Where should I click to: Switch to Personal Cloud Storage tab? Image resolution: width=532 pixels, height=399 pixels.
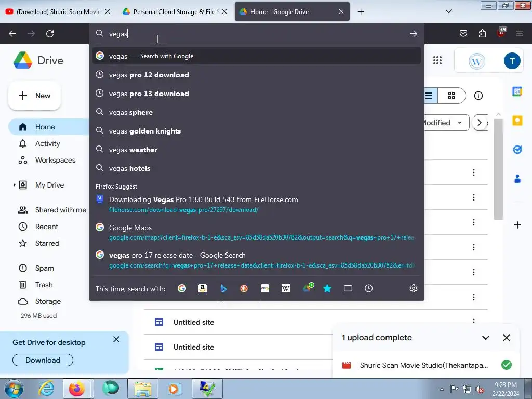tap(175, 11)
